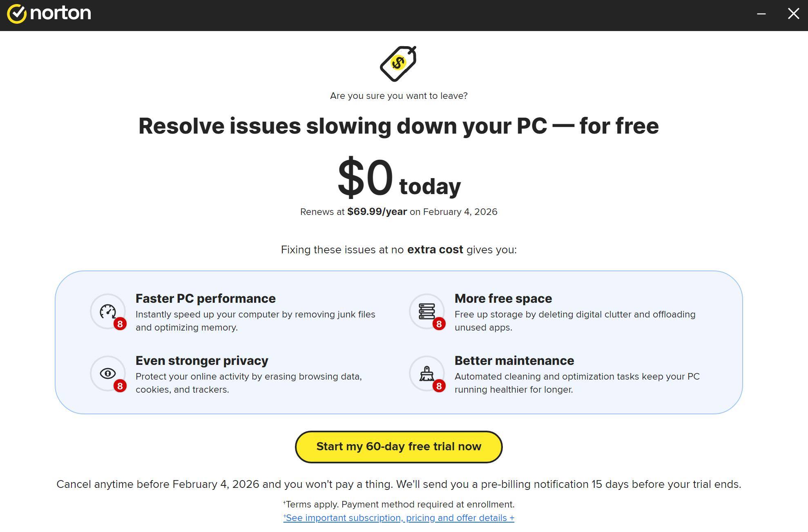This screenshot has width=808, height=532.
Task: Click the Norton logo icon
Action: point(17,13)
